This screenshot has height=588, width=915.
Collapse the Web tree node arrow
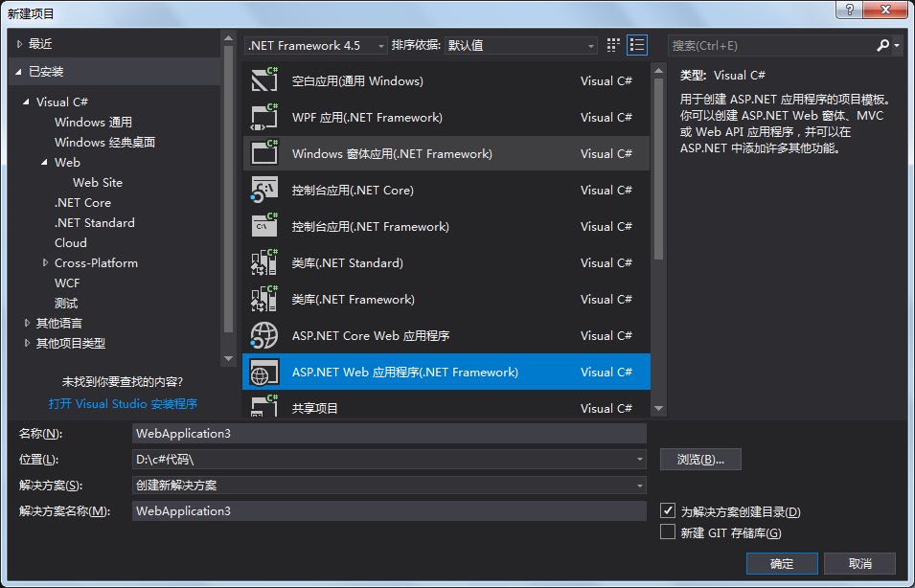click(x=44, y=162)
